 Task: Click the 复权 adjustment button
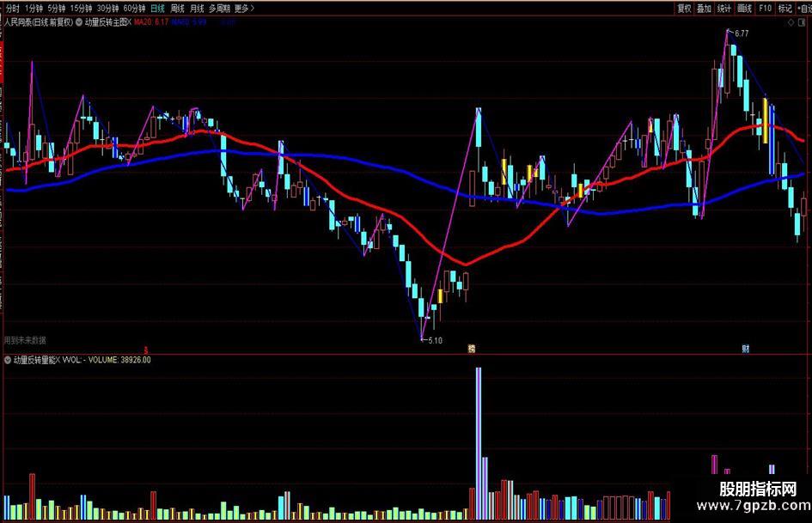(x=684, y=9)
